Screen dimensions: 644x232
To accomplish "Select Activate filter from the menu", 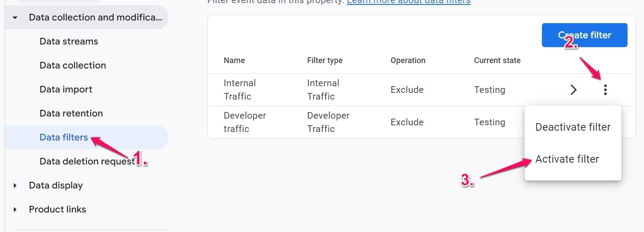I will pos(567,159).
